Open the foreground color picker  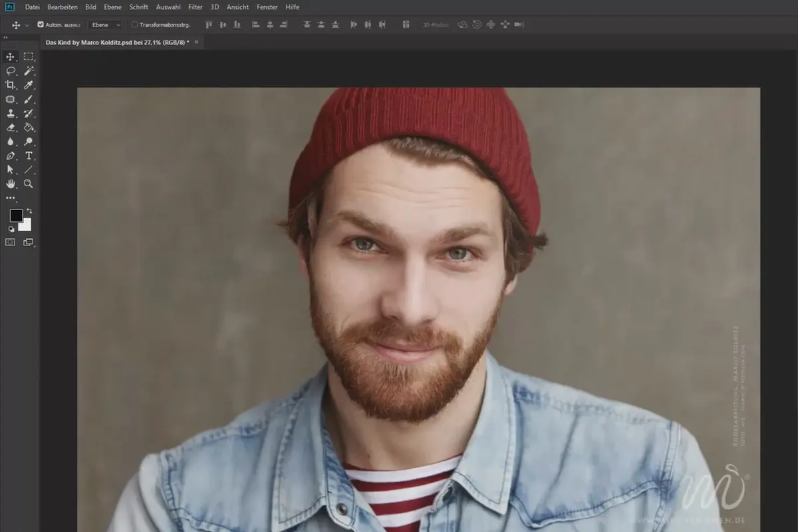(x=15, y=215)
